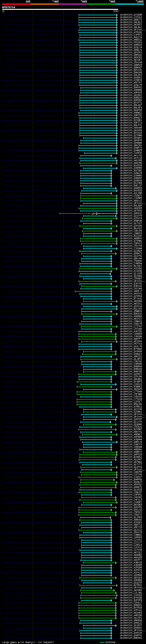Open hit UniRef100_Q4LB13
The height and width of the screenshot is (644, 146).
point(131,22)
